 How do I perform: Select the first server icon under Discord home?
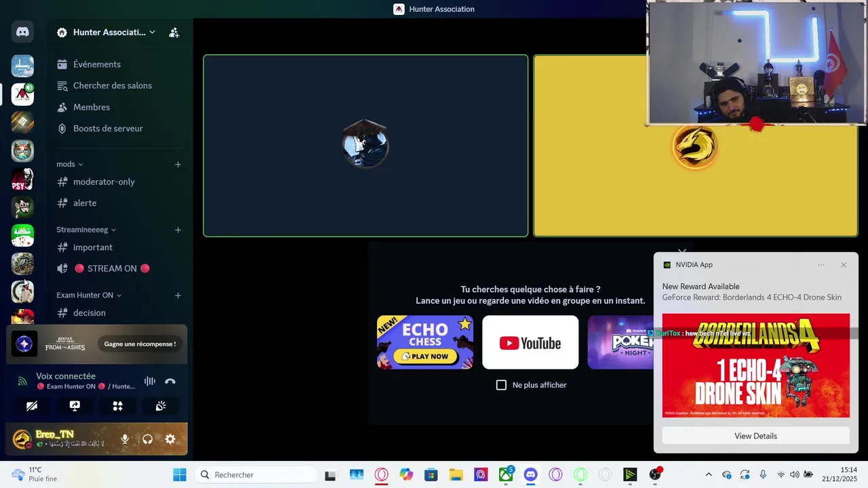22,66
